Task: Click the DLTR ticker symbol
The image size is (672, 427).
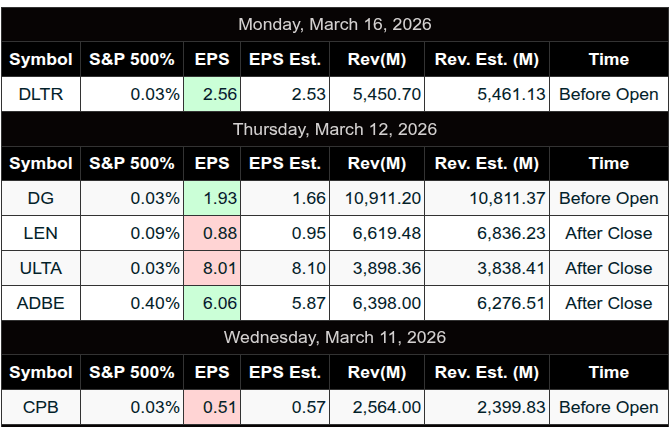Action: tap(41, 94)
